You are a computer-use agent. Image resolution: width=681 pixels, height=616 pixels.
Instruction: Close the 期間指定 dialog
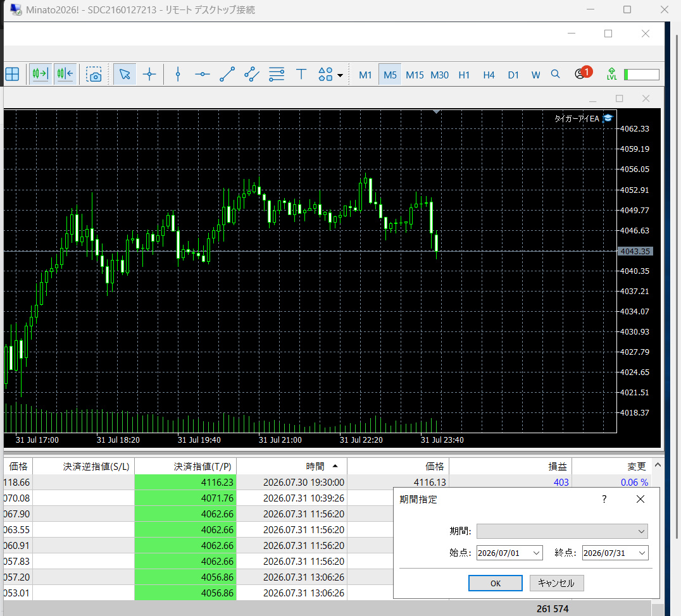click(x=640, y=499)
